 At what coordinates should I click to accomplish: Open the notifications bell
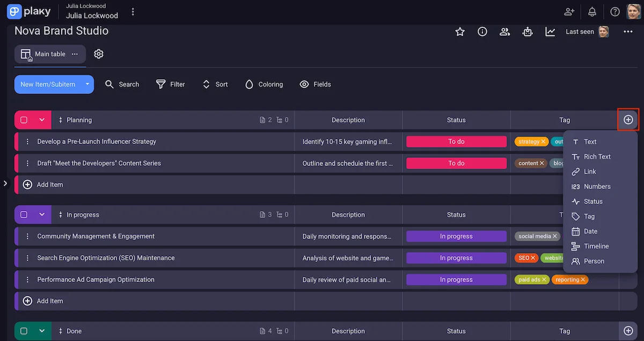[592, 11]
